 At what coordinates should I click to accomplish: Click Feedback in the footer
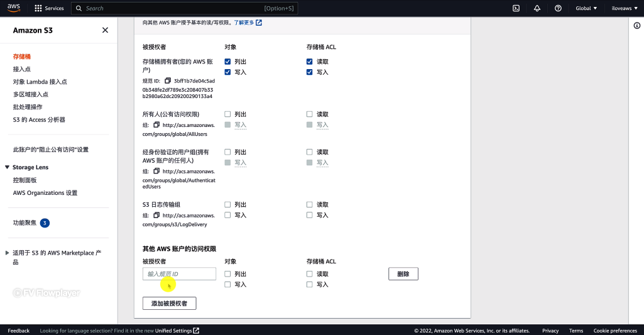(x=18, y=331)
